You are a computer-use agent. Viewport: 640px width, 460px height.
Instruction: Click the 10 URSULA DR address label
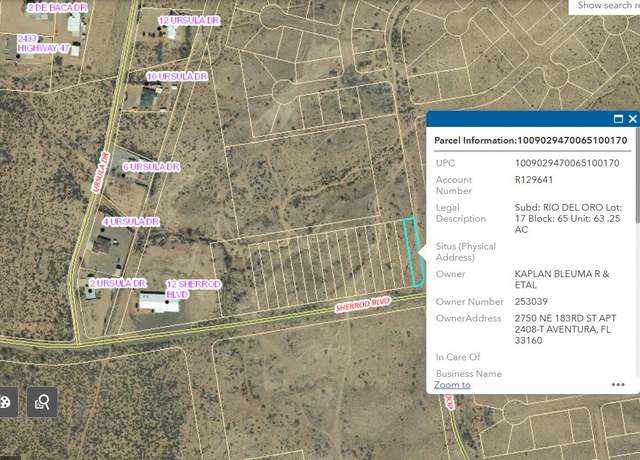click(x=177, y=76)
